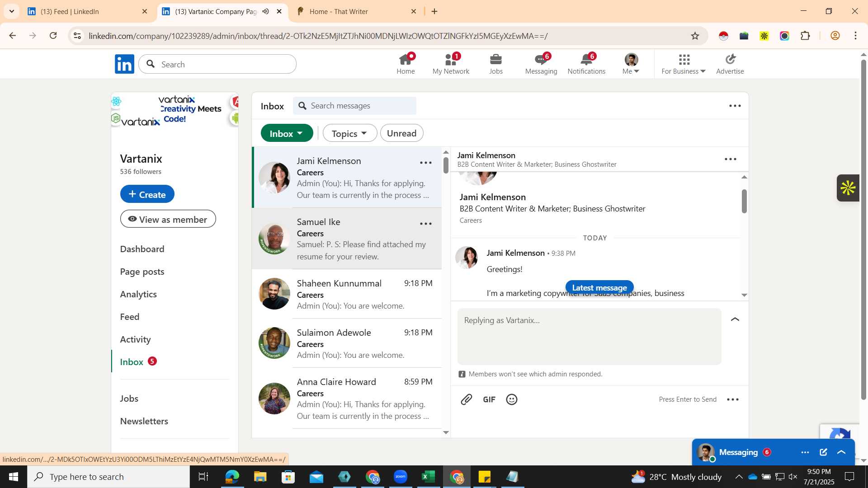Reload the page
The width and height of the screenshot is (868, 488).
pos(53,36)
